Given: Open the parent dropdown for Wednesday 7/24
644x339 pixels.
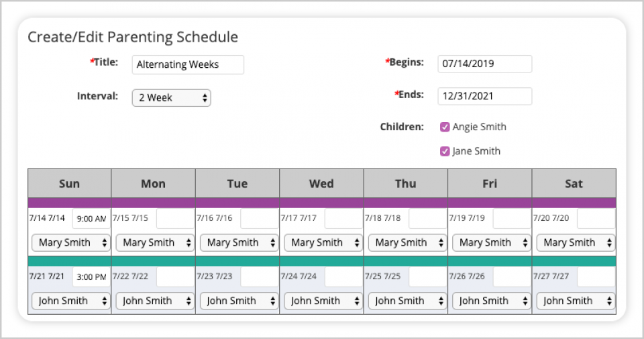Looking at the screenshot, I should (x=323, y=301).
